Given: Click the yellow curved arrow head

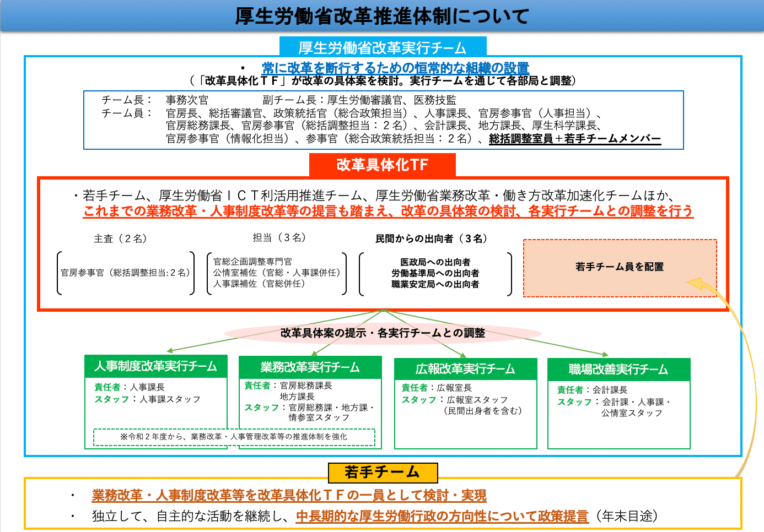Looking at the screenshot, I should point(696,284).
